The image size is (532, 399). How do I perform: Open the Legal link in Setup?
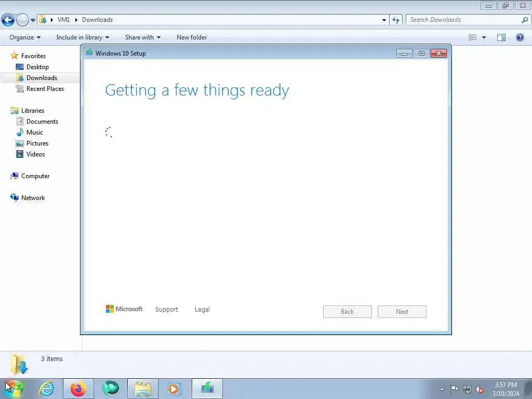pos(202,310)
